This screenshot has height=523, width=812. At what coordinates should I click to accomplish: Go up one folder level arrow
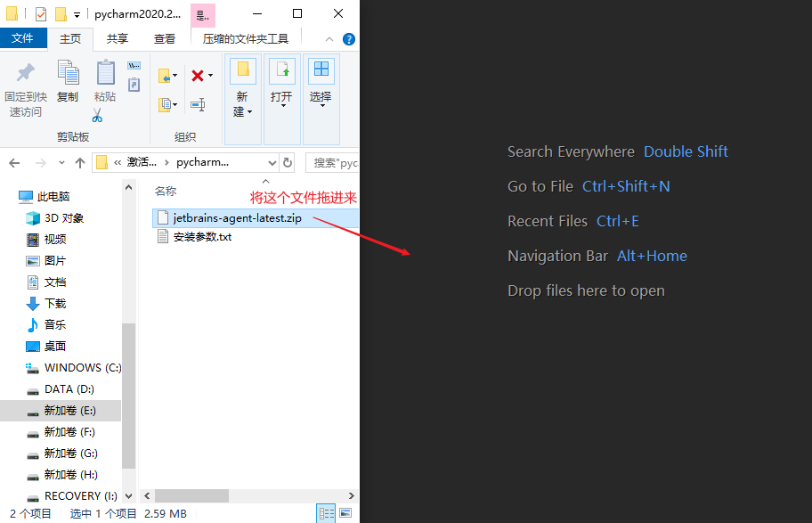click(80, 163)
